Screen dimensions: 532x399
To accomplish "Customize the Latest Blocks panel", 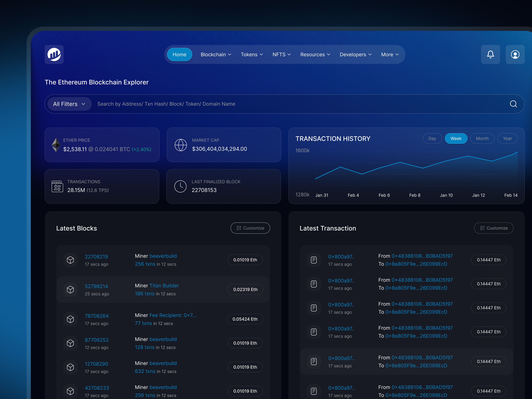I will pyautogui.click(x=250, y=228).
